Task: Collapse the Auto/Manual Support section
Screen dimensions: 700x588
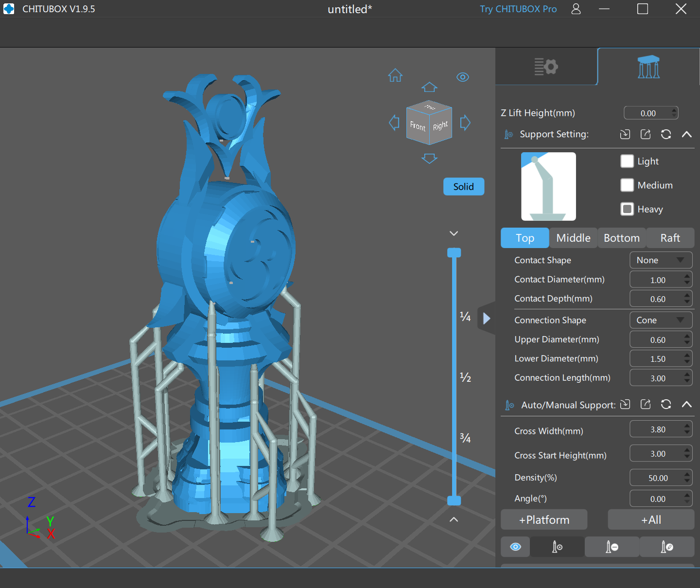Action: point(686,404)
